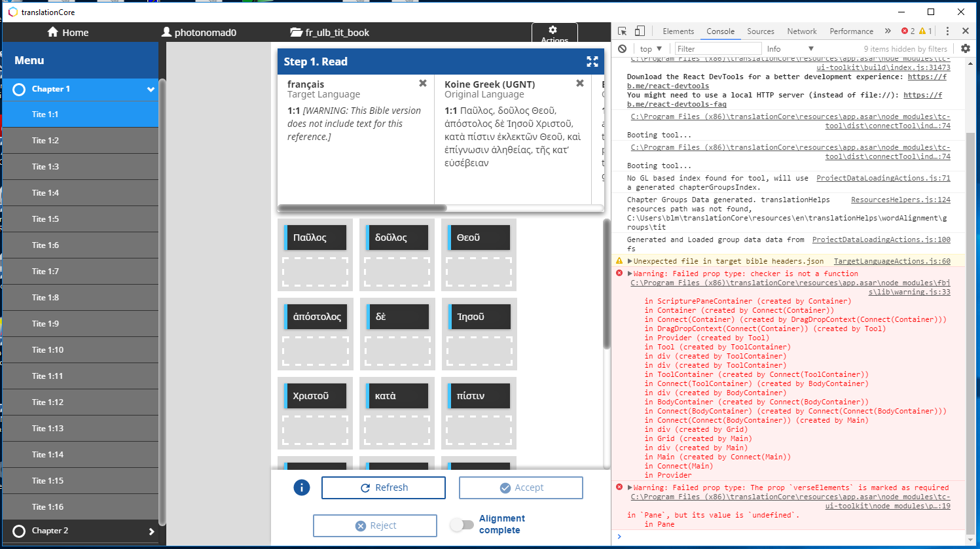Switch to the Performance tab

851,31
